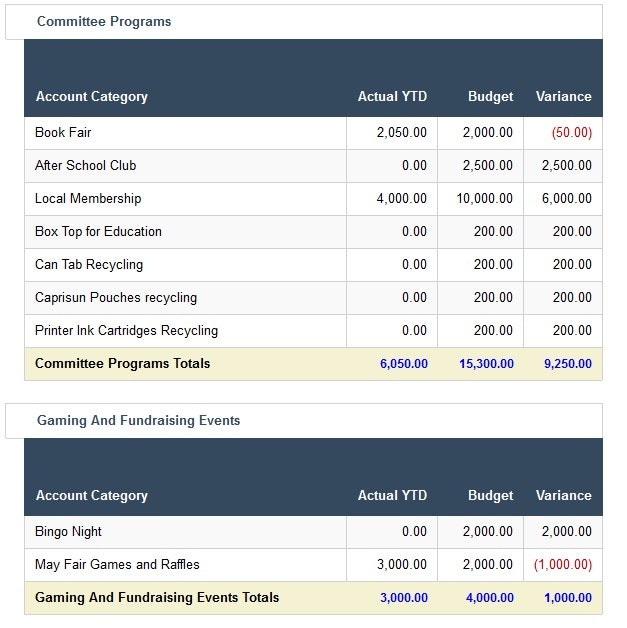627x628 pixels.
Task: Click May Fair actual value 3,000.00
Action: pyautogui.click(x=402, y=564)
